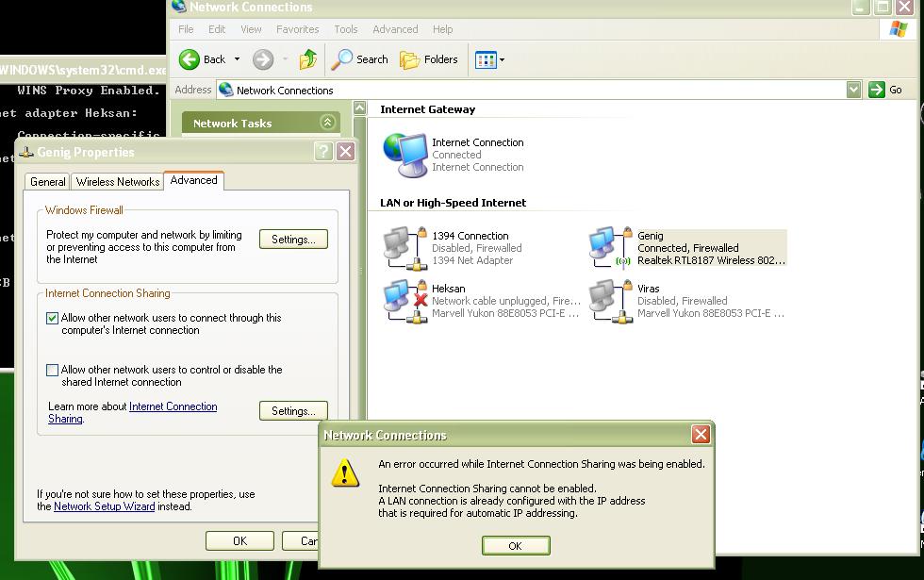Screen dimensions: 924x580
Task: Click the task pane scroll up arrow
Action: (359, 108)
